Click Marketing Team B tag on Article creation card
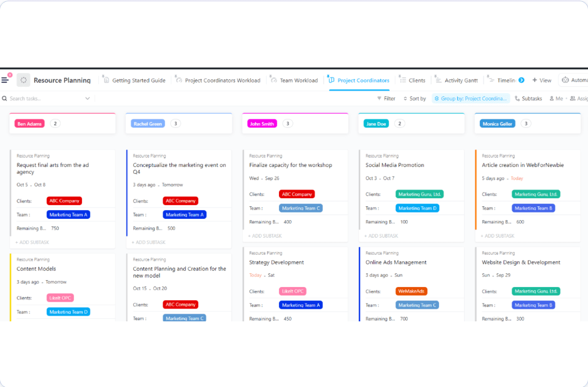The width and height of the screenshot is (588, 387). pyautogui.click(x=533, y=208)
